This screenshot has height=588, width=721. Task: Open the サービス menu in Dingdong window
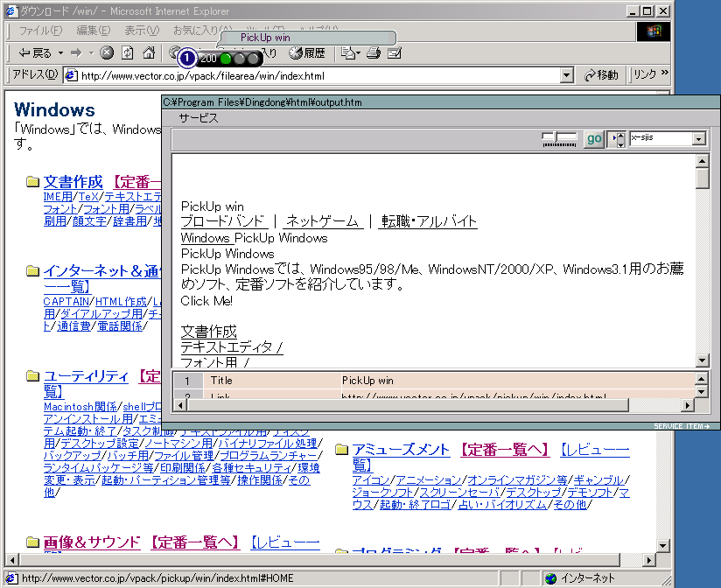tap(199, 117)
